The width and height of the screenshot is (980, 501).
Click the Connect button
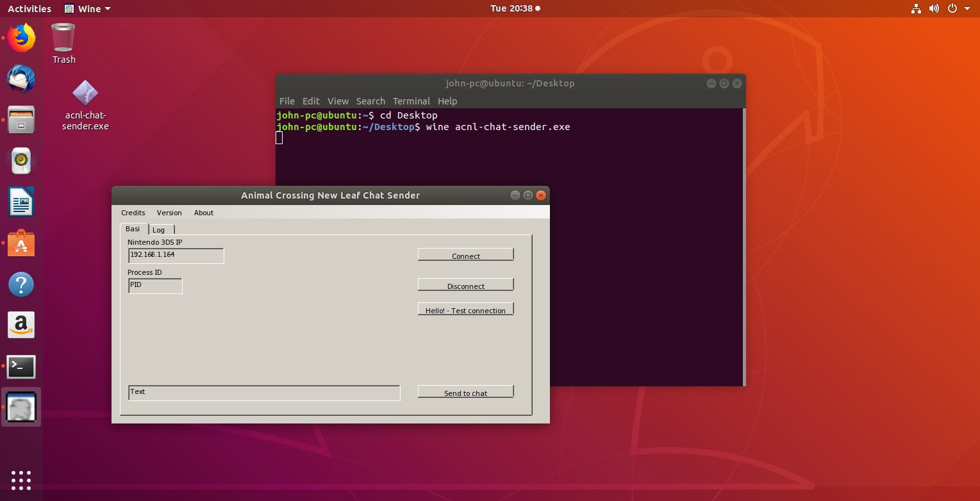coord(466,255)
